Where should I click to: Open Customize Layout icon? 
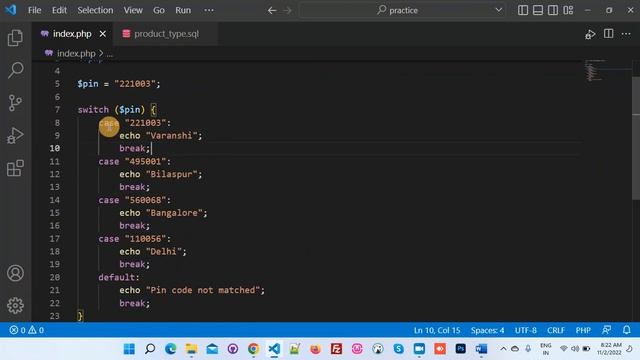[x=568, y=10]
